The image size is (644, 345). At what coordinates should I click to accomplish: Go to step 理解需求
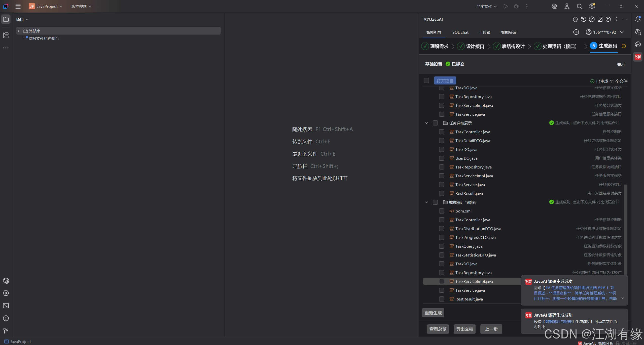tap(435, 46)
